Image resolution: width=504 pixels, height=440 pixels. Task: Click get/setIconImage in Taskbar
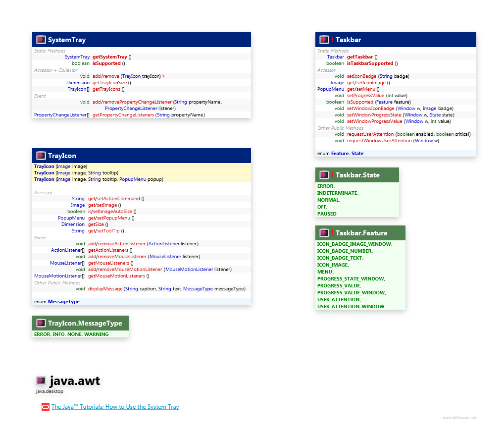point(366,83)
